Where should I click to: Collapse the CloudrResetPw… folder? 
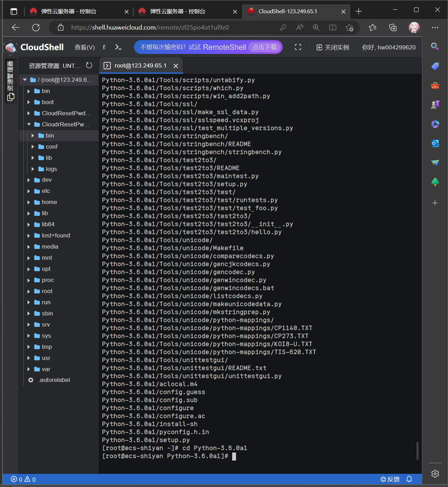(29, 124)
